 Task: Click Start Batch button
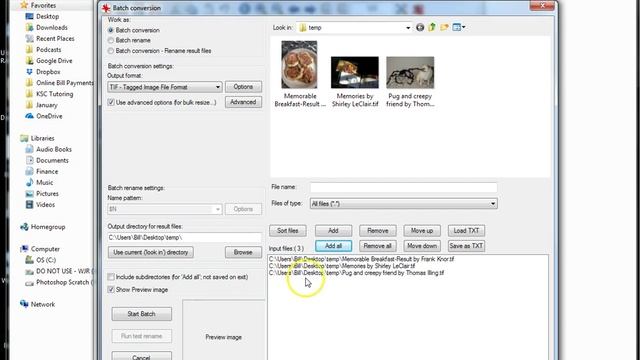(x=142, y=314)
